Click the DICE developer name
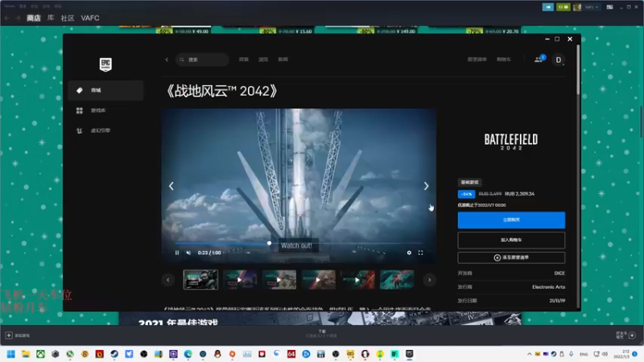 coord(559,274)
